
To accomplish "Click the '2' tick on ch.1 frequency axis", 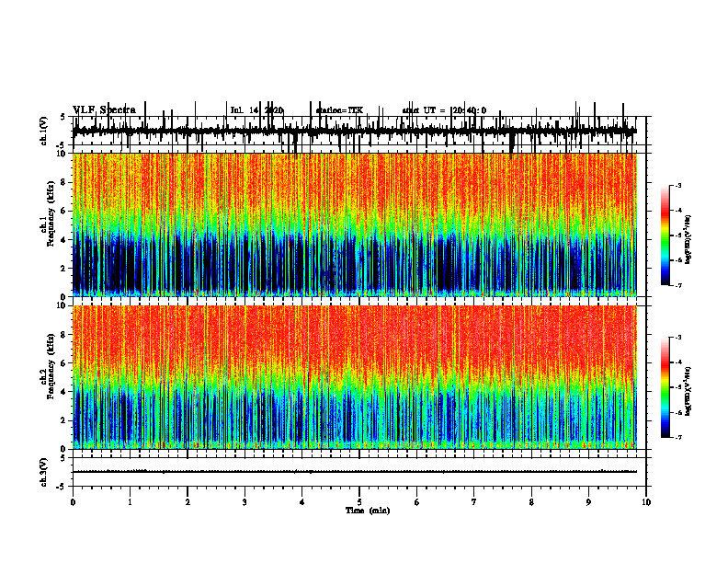I will (x=64, y=268).
